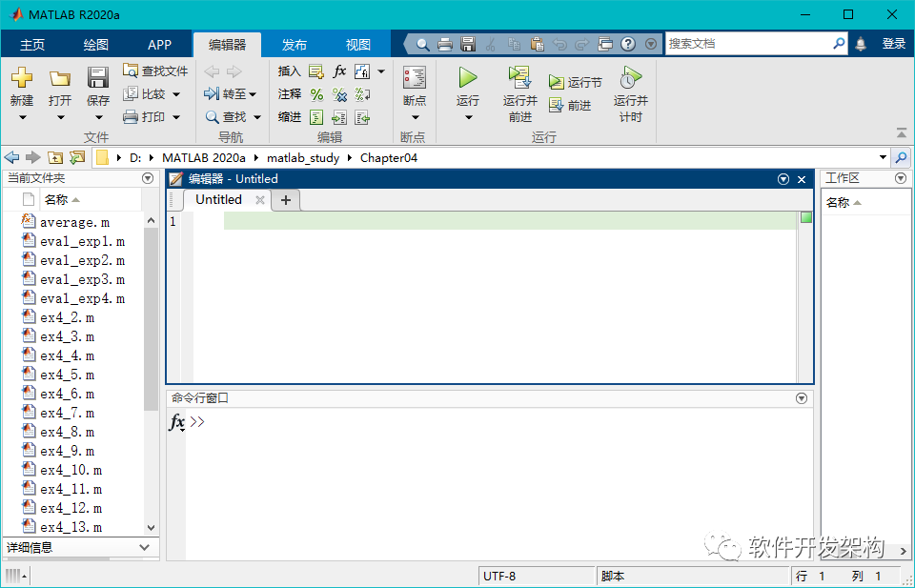Open the address bar path dropdown
Screen dimensions: 915x588
tap(883, 157)
